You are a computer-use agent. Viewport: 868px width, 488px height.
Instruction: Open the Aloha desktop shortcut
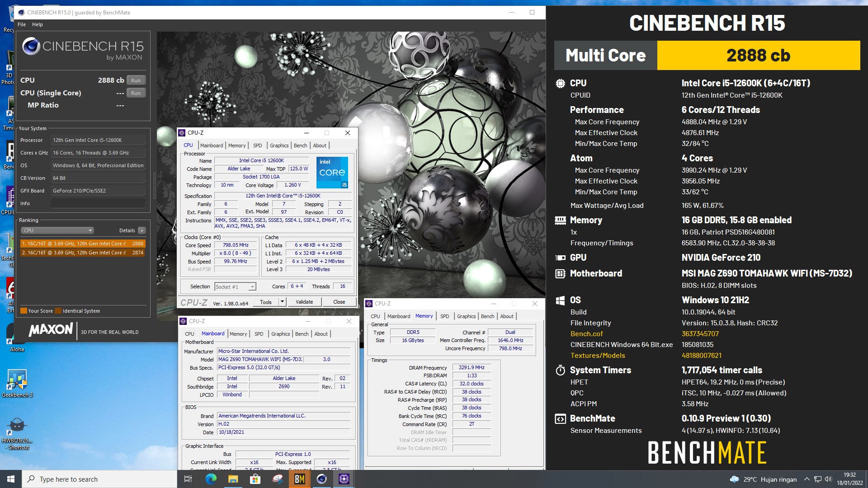17,338
